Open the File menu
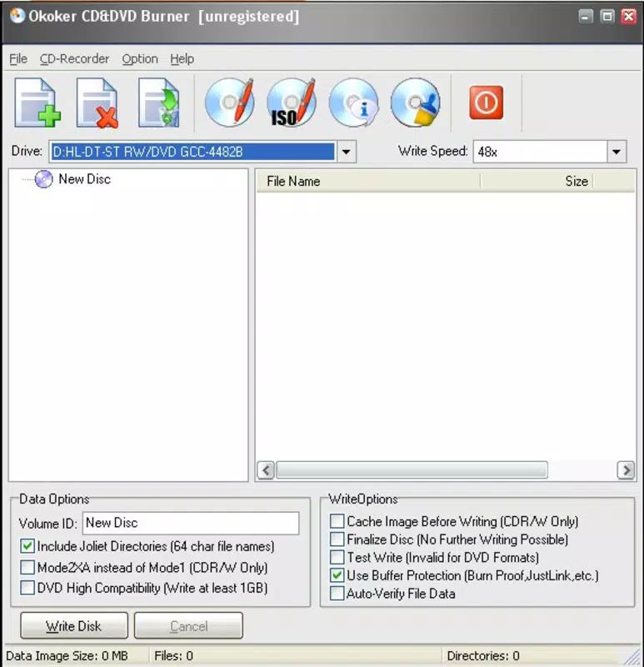 click(18, 58)
